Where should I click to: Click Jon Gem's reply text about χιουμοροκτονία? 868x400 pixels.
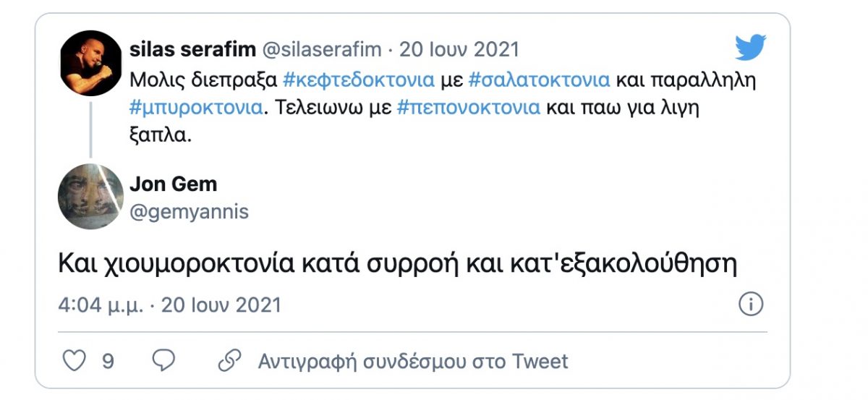(x=397, y=264)
